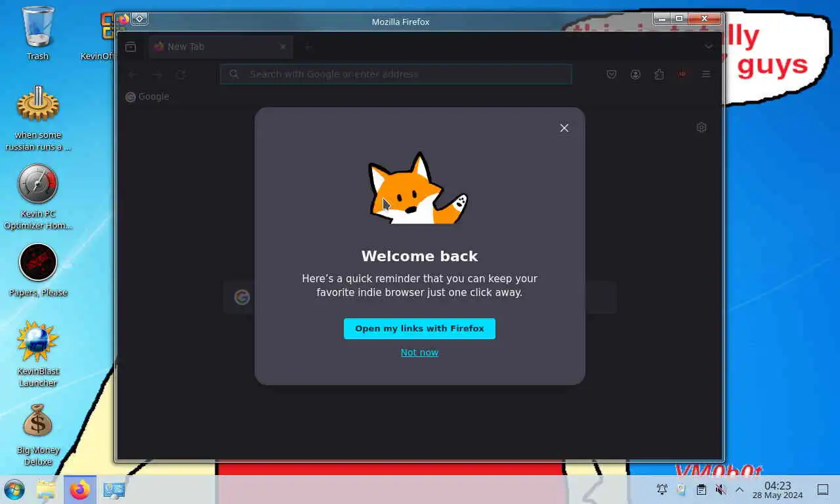This screenshot has height=504, width=840.
Task: Close the New Tab tab
Action: click(283, 47)
